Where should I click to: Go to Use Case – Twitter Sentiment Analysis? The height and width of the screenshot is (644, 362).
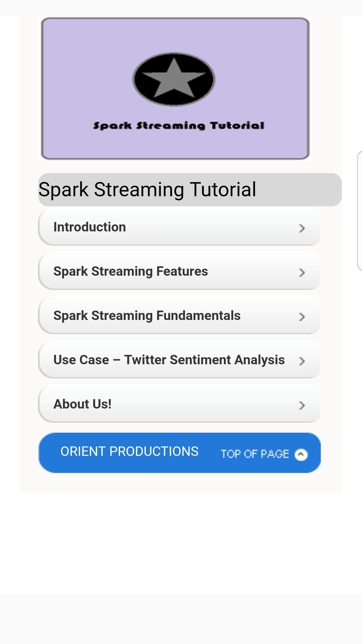179,360
